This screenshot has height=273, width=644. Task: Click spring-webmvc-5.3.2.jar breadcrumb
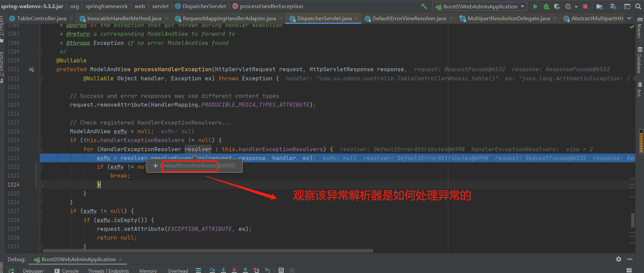coord(32,6)
